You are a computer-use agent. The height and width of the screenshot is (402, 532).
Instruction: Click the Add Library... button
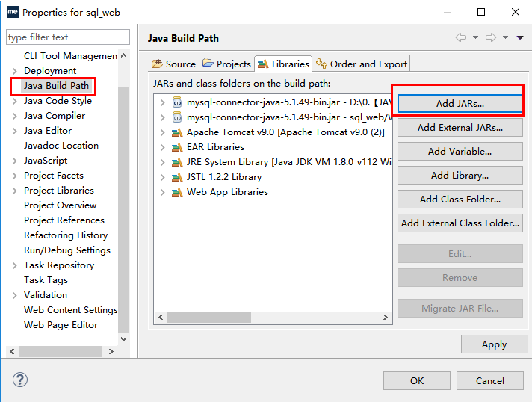(460, 176)
